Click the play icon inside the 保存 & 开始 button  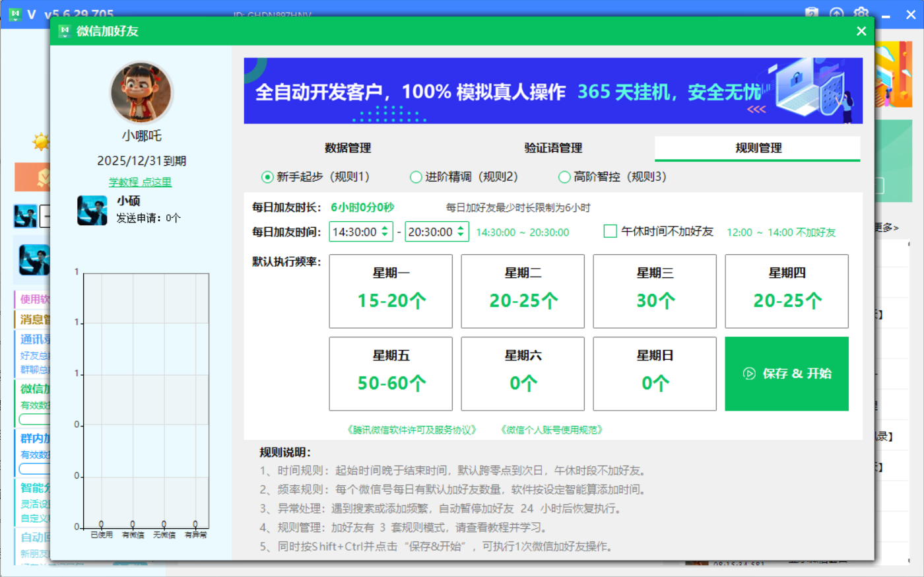[748, 374]
